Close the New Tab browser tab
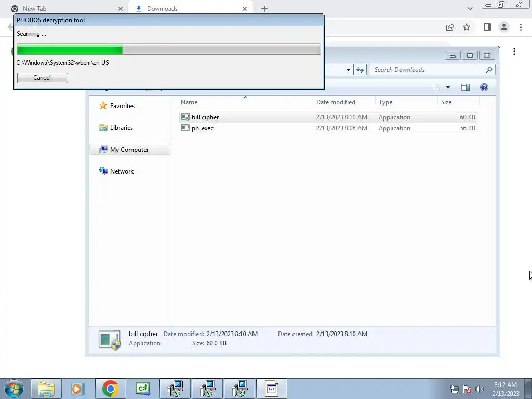 point(121,9)
